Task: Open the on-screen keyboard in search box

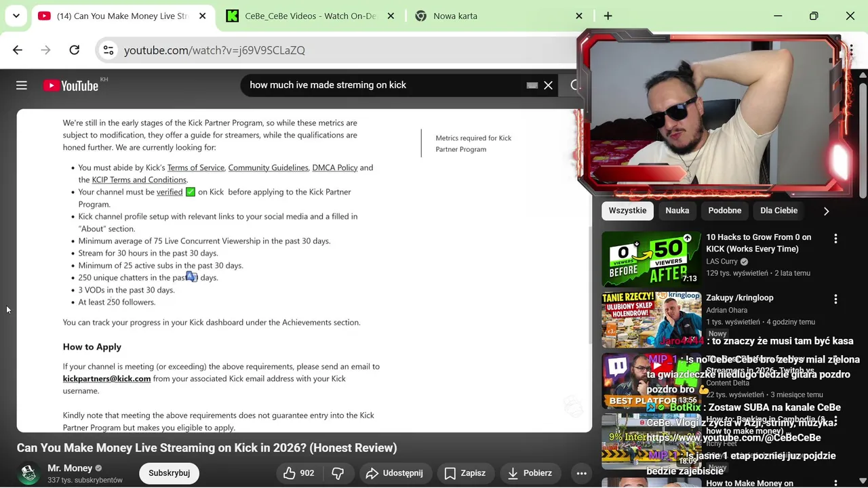Action: point(532,85)
